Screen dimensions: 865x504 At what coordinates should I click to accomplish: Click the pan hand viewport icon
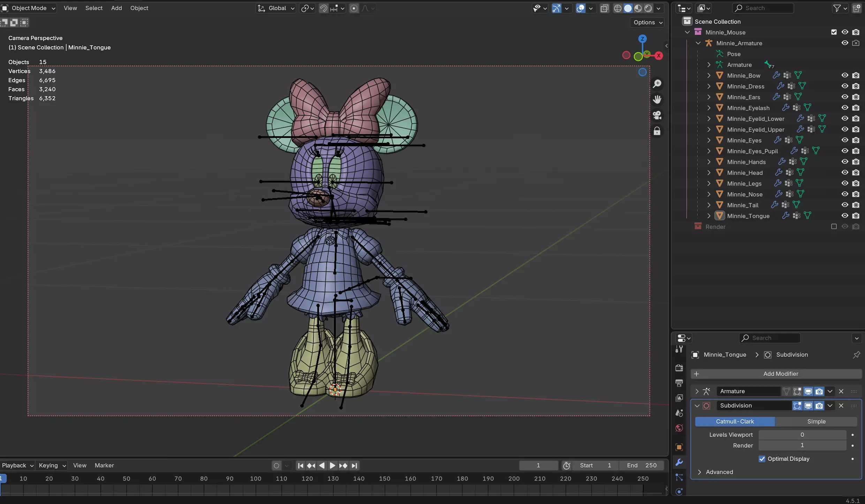[x=657, y=100]
